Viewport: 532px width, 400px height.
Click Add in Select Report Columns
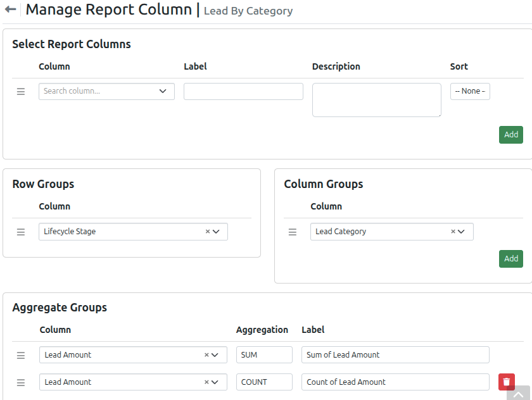point(511,135)
